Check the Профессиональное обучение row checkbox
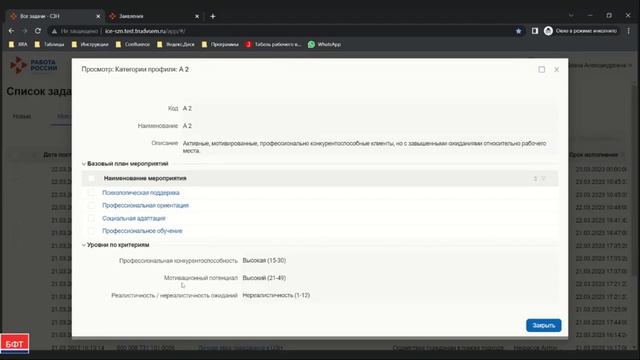Screen dimensions: 640x360 click(91, 231)
